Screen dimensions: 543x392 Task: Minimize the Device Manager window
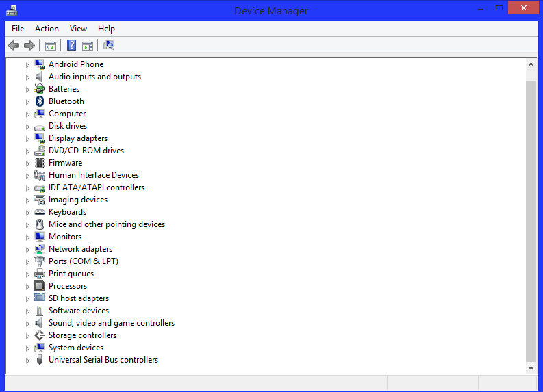(481, 8)
